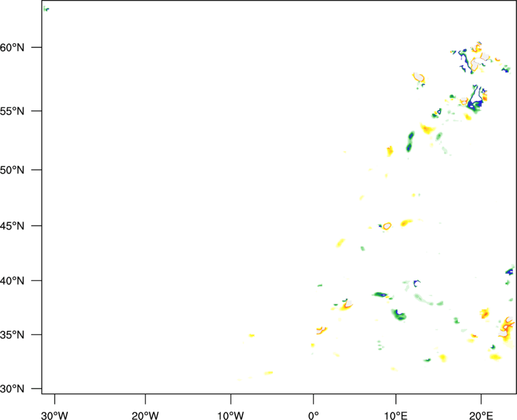Click the 30°W longitude label

[x=54, y=415]
